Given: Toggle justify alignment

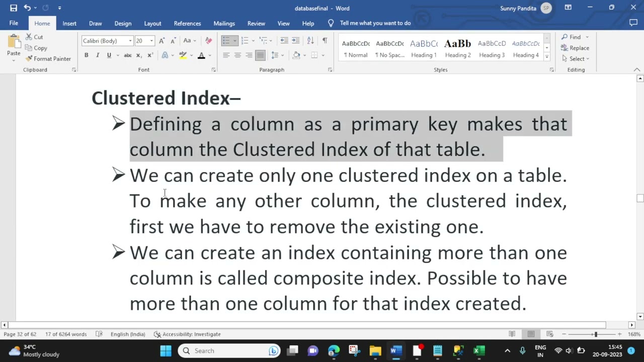Looking at the screenshot, I should (x=260, y=55).
